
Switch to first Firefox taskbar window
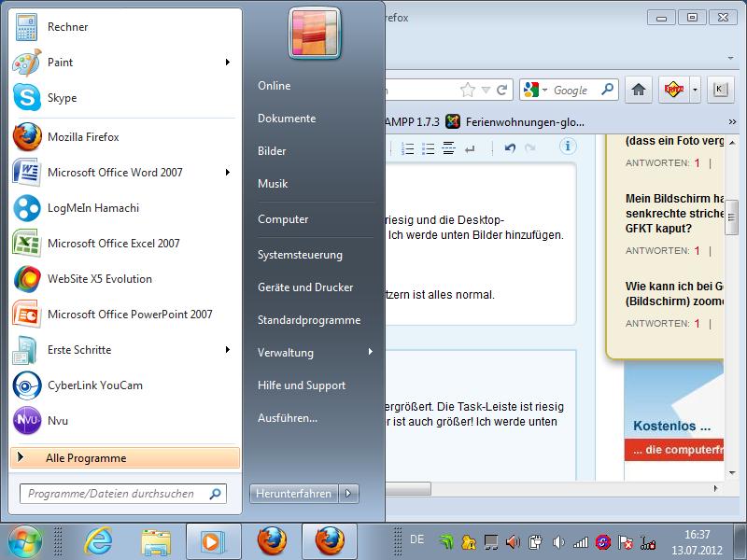pos(272,541)
